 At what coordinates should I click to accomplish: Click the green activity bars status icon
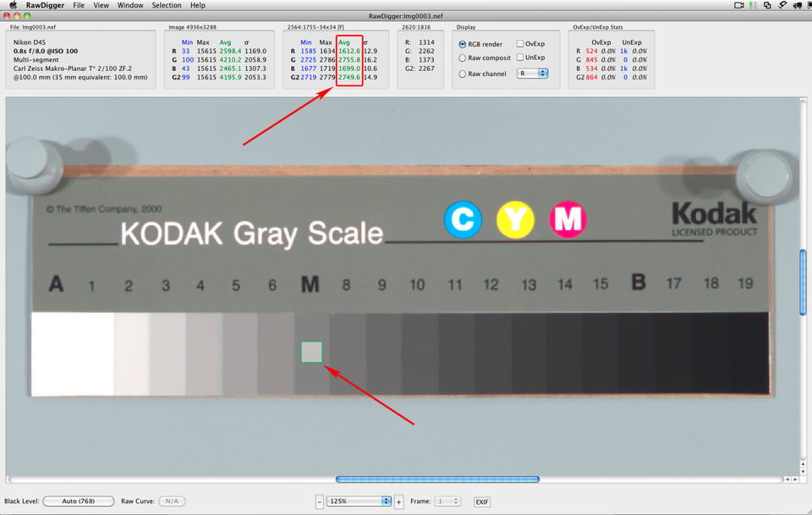(x=753, y=5)
